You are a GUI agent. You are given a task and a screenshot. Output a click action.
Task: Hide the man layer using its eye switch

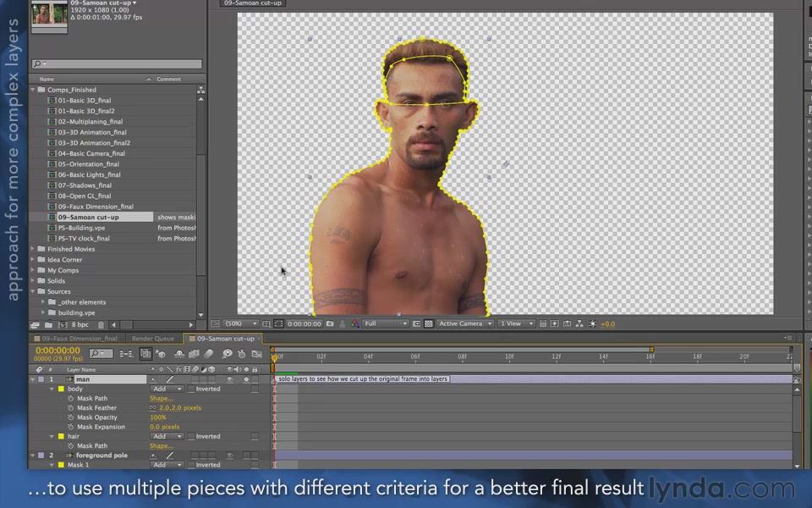point(229,379)
